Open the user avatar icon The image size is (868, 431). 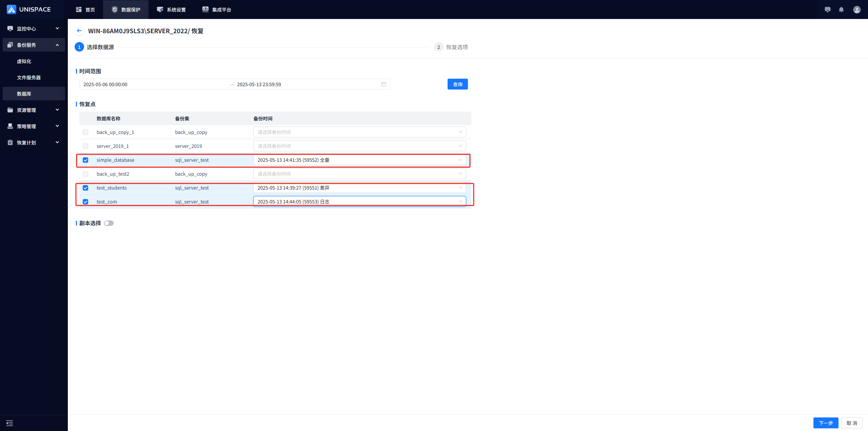(x=857, y=9)
